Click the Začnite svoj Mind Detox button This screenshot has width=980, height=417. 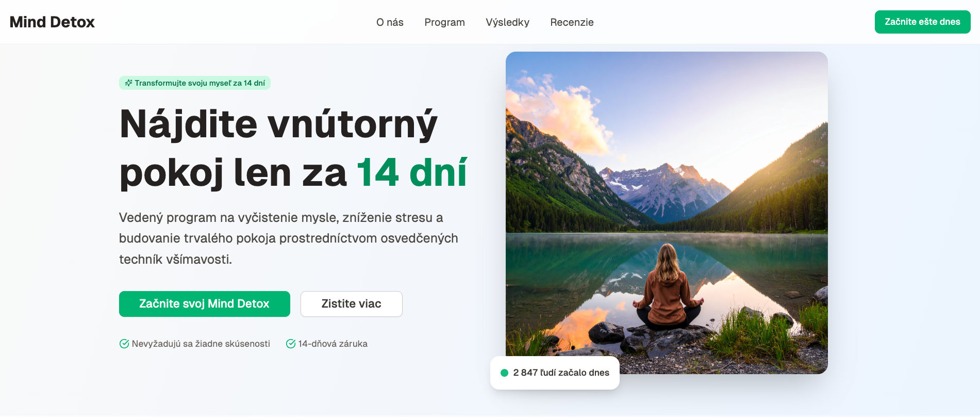[x=205, y=304]
